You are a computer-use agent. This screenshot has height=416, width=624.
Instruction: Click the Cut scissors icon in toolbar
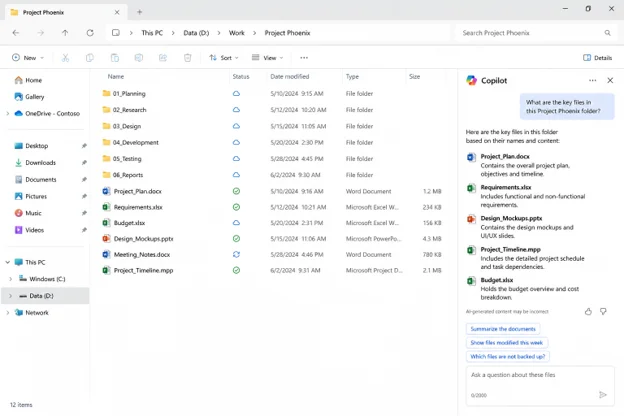pyautogui.click(x=65, y=58)
